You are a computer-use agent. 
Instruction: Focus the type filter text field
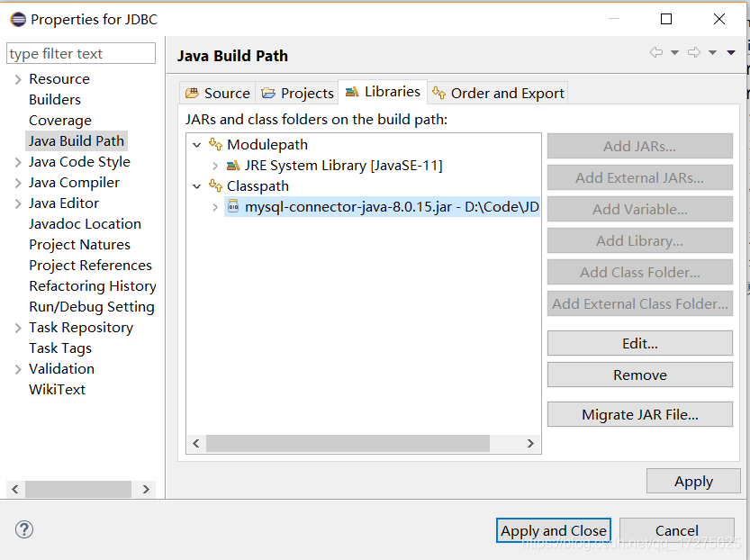pyautogui.click(x=81, y=53)
